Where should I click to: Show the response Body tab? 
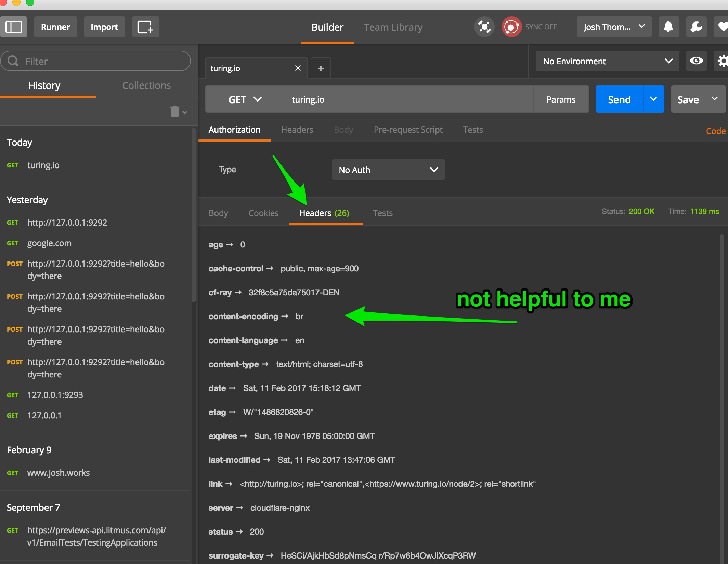click(x=218, y=213)
